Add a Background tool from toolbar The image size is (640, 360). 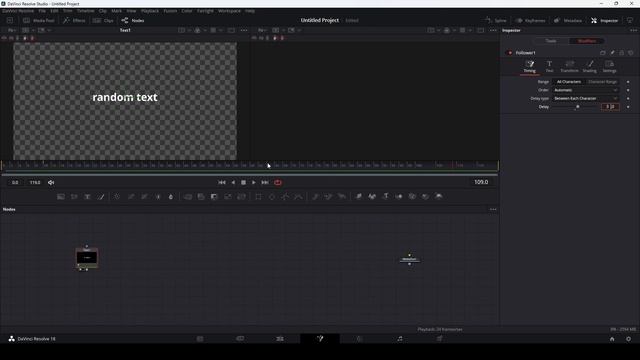(x=61, y=197)
